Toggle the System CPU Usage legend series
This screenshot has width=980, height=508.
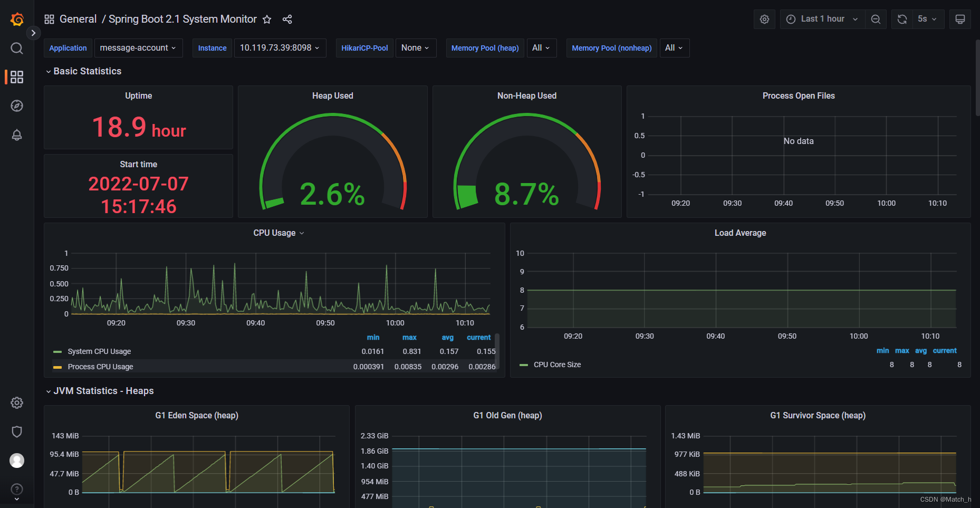point(99,351)
